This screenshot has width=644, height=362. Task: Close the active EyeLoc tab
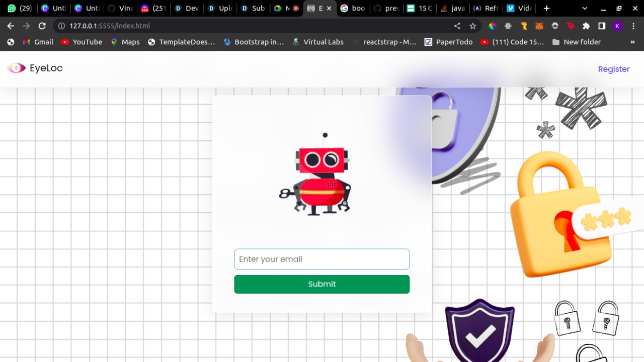[x=330, y=9]
